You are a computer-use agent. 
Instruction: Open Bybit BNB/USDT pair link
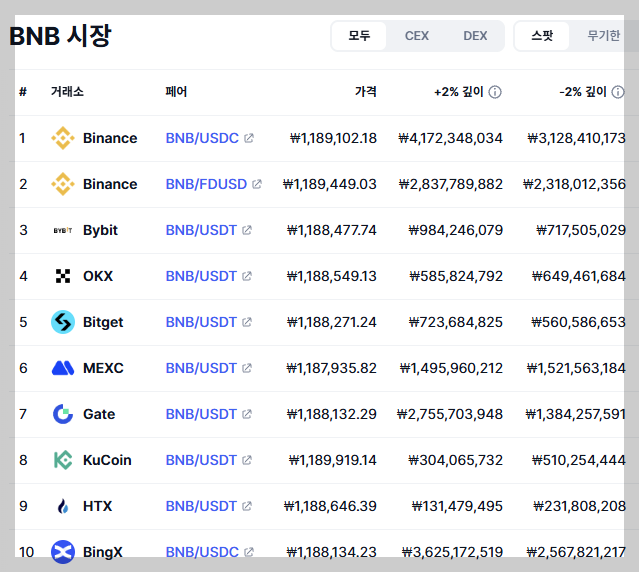click(x=201, y=230)
